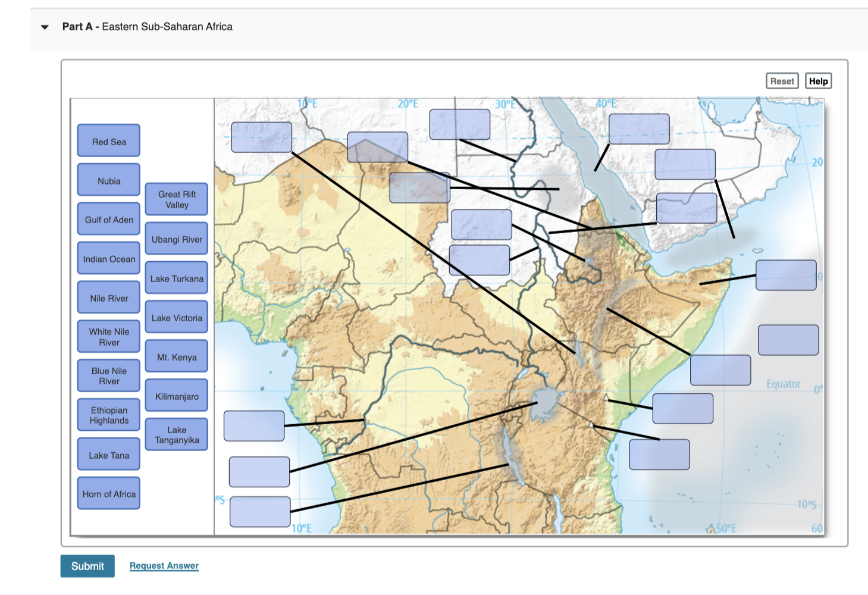Image resolution: width=868 pixels, height=595 pixels.
Task: Open the Request Answer link
Action: pyautogui.click(x=164, y=565)
